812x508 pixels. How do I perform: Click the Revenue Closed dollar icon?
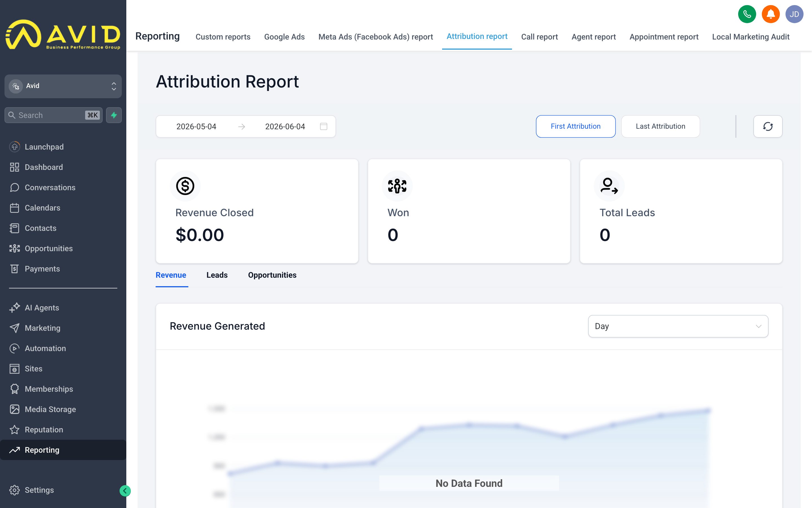[185, 186]
